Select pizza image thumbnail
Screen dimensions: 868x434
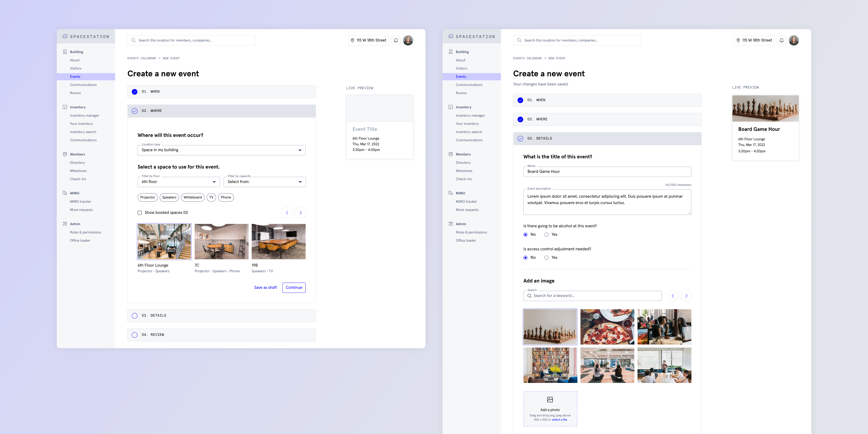(x=607, y=327)
